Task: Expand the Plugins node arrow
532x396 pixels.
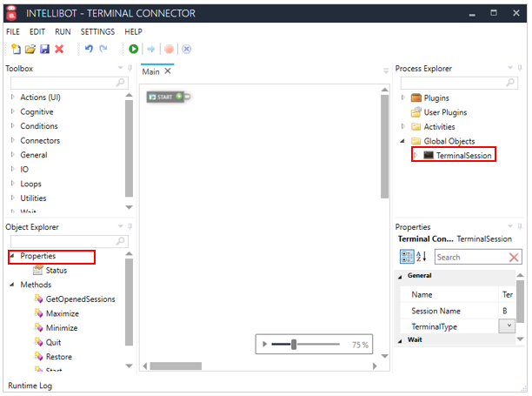Action: point(403,97)
